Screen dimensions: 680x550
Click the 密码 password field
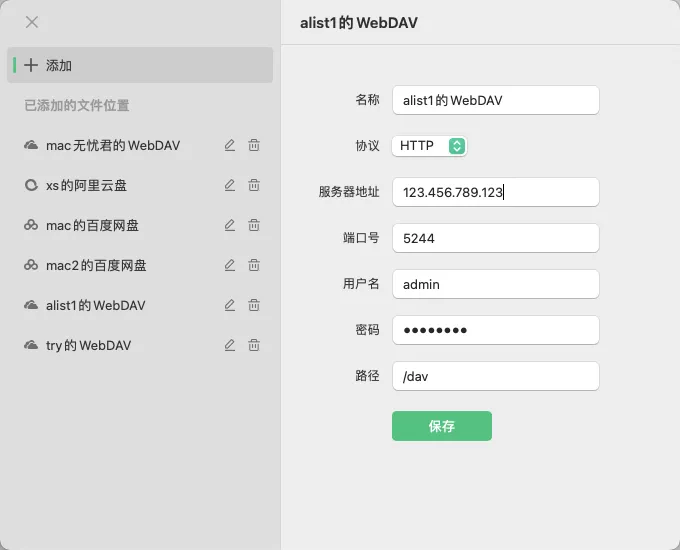495,330
